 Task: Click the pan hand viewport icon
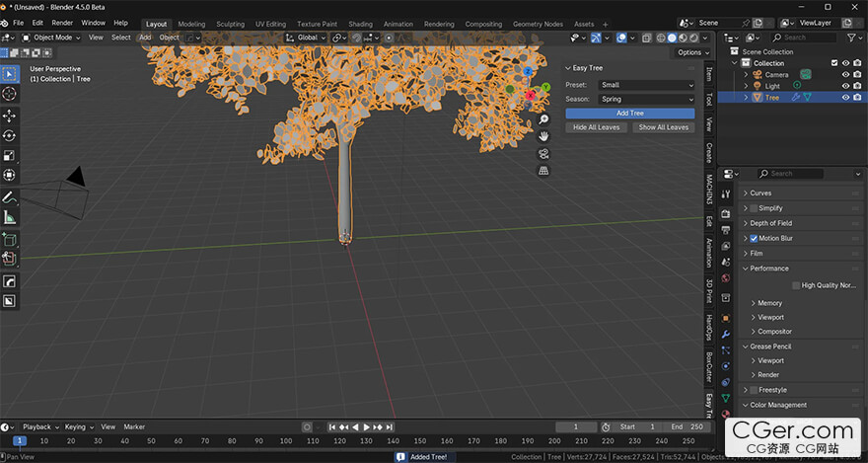[x=543, y=137]
